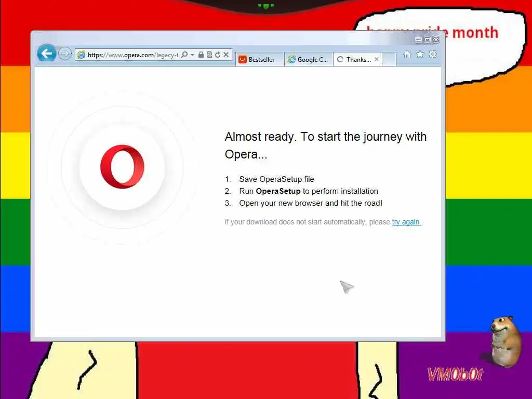The height and width of the screenshot is (399, 532).
Task: Click 'Open your new browser' step text
Action: 311,203
